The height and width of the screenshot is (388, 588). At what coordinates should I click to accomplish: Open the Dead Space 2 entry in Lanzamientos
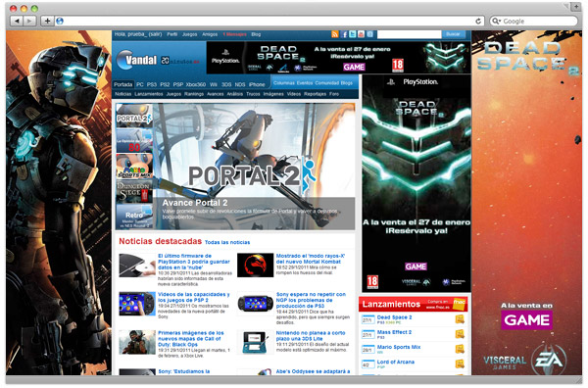[394, 317]
